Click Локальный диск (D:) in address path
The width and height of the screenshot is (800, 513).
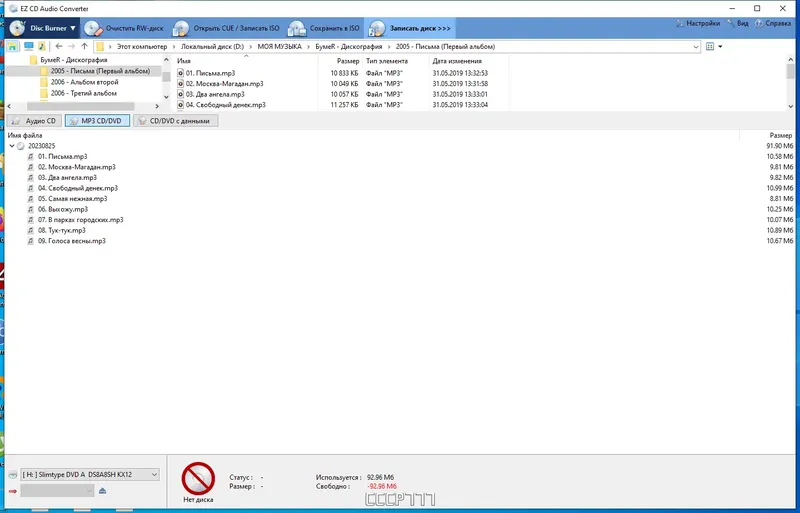(212, 46)
